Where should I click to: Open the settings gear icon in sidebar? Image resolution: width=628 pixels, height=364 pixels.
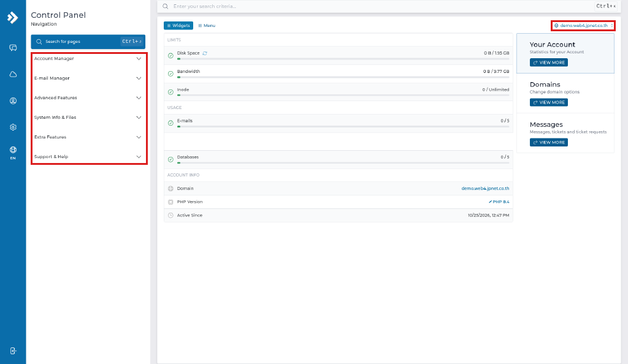click(x=13, y=127)
